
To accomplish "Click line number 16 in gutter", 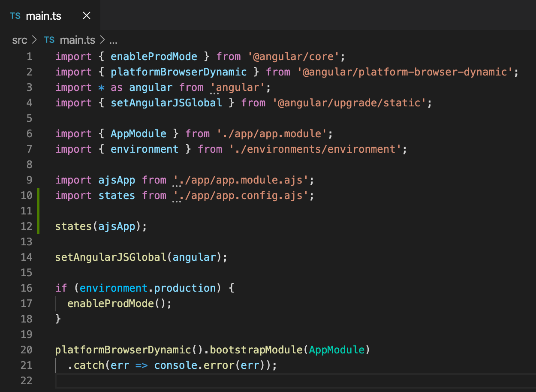I will [26, 288].
